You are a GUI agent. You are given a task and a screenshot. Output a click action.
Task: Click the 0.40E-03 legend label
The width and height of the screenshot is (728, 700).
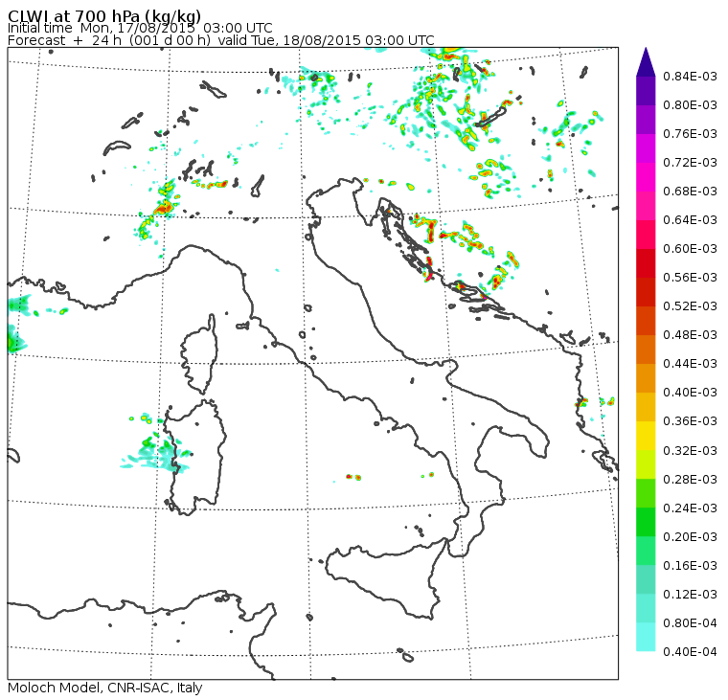(690, 393)
